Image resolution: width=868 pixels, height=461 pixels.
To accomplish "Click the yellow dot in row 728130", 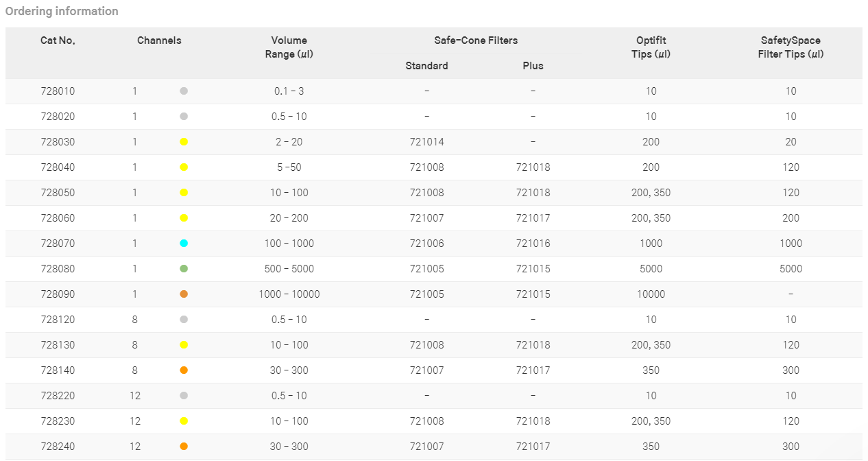I will 184,344.
